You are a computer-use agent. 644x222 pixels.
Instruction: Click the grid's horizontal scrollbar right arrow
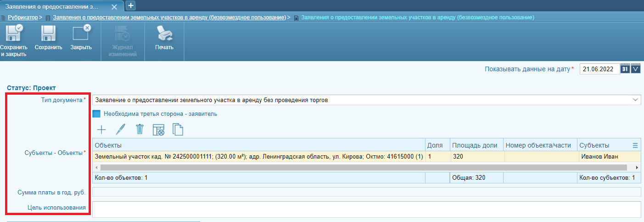(x=637, y=168)
